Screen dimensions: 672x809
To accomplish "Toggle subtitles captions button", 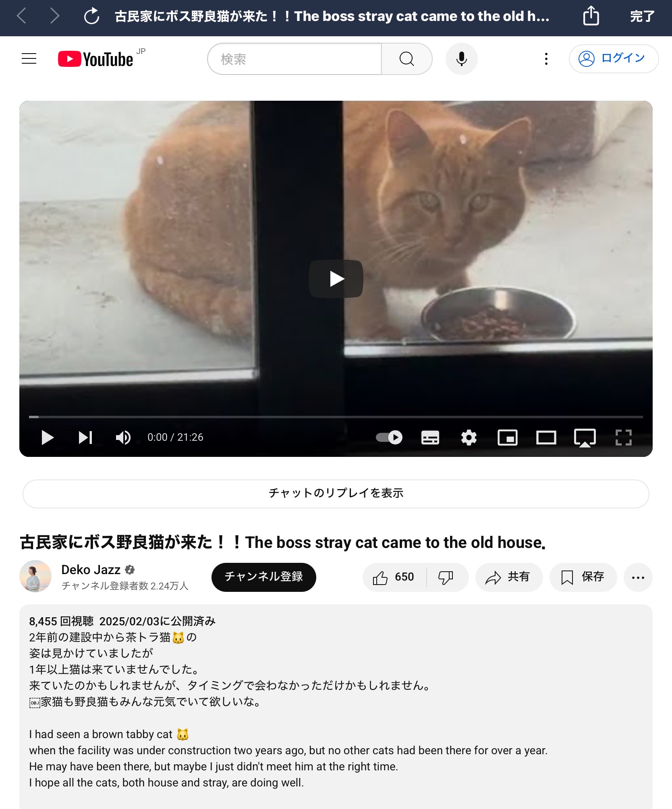I will click(x=430, y=438).
